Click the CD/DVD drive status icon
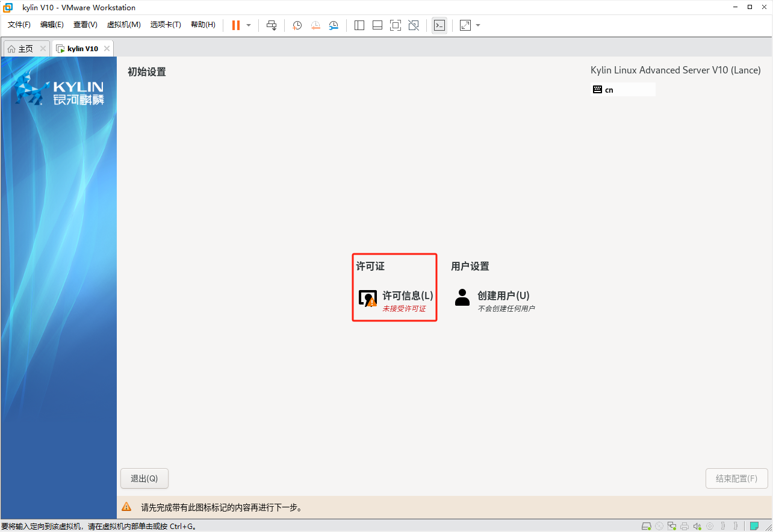The width and height of the screenshot is (773, 532). coord(659,526)
